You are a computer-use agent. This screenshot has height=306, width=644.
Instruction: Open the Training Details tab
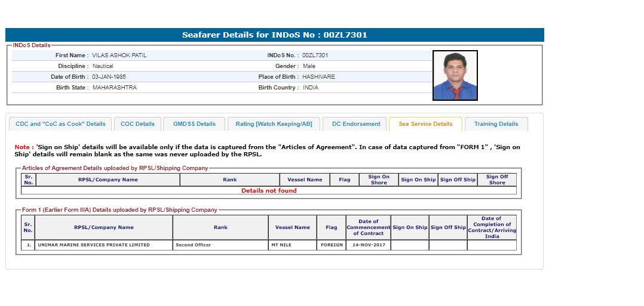click(x=496, y=124)
